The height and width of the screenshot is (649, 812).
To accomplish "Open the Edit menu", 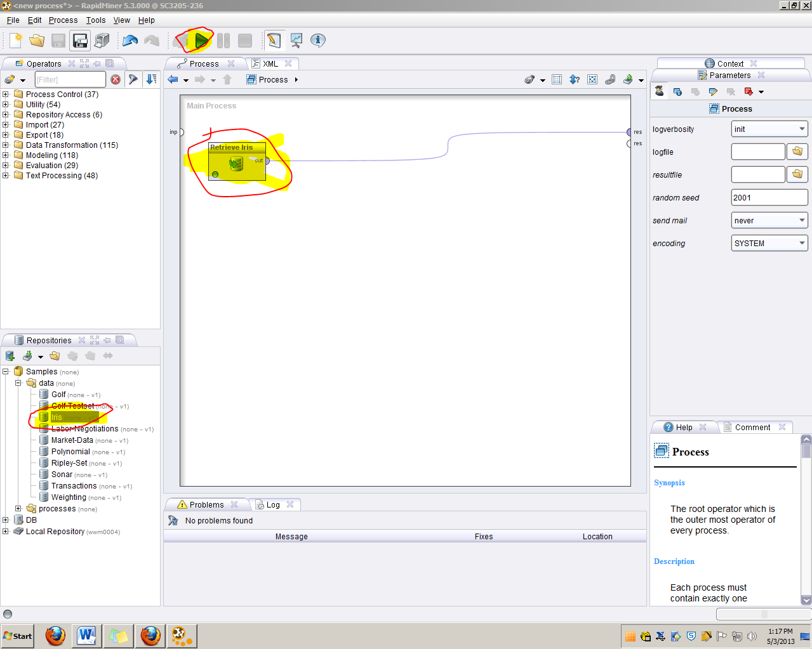I will coord(35,20).
